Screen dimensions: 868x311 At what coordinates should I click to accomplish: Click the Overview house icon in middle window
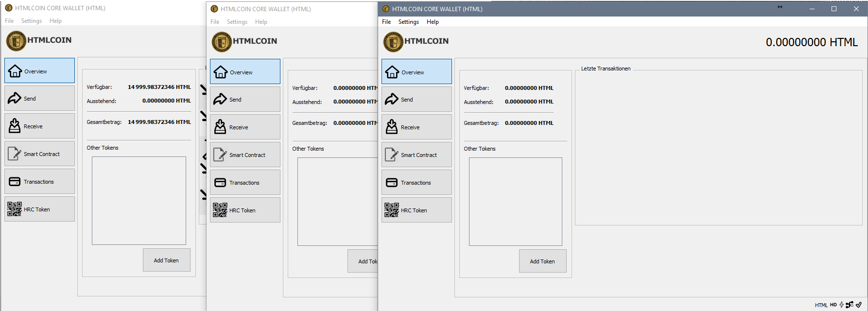click(x=220, y=72)
